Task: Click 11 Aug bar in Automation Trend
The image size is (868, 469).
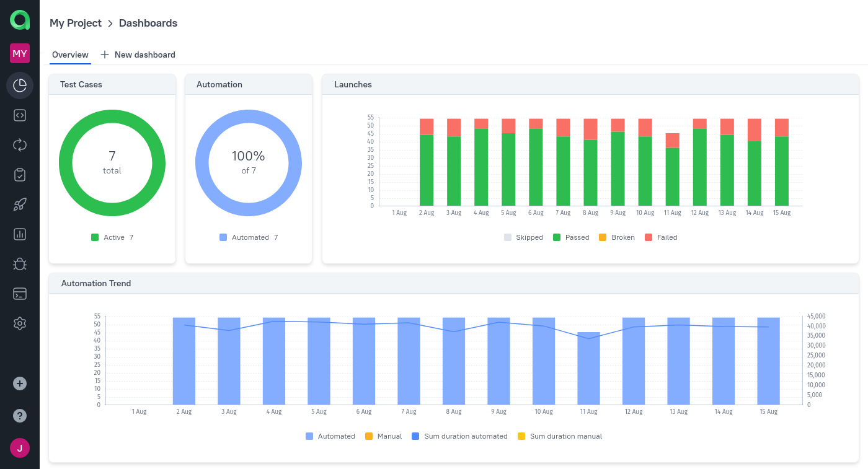Action: (x=588, y=369)
